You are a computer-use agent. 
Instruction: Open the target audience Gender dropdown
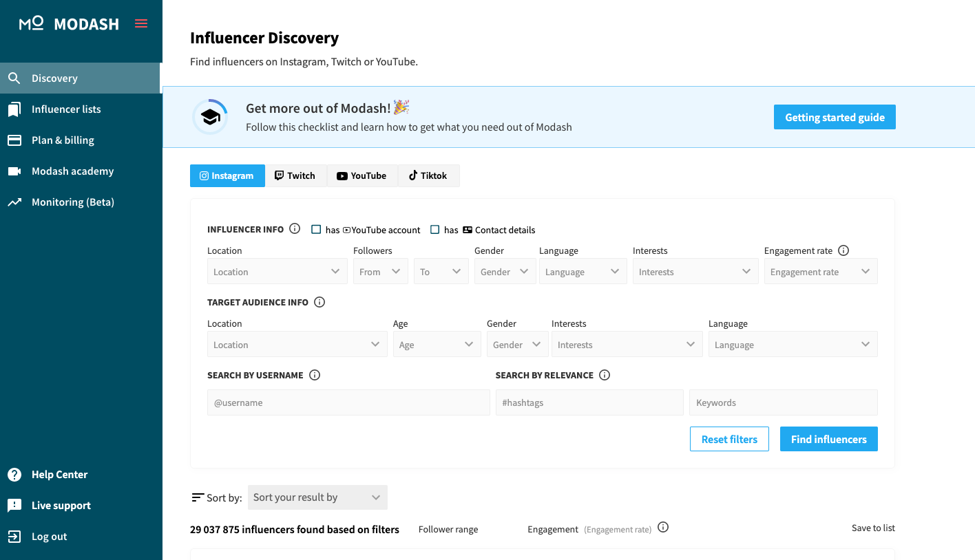tap(518, 345)
